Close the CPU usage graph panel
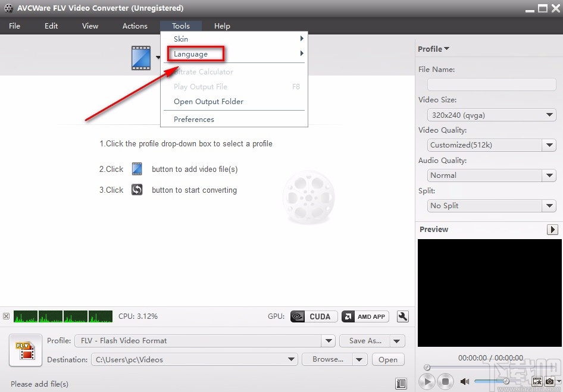 [x=6, y=316]
